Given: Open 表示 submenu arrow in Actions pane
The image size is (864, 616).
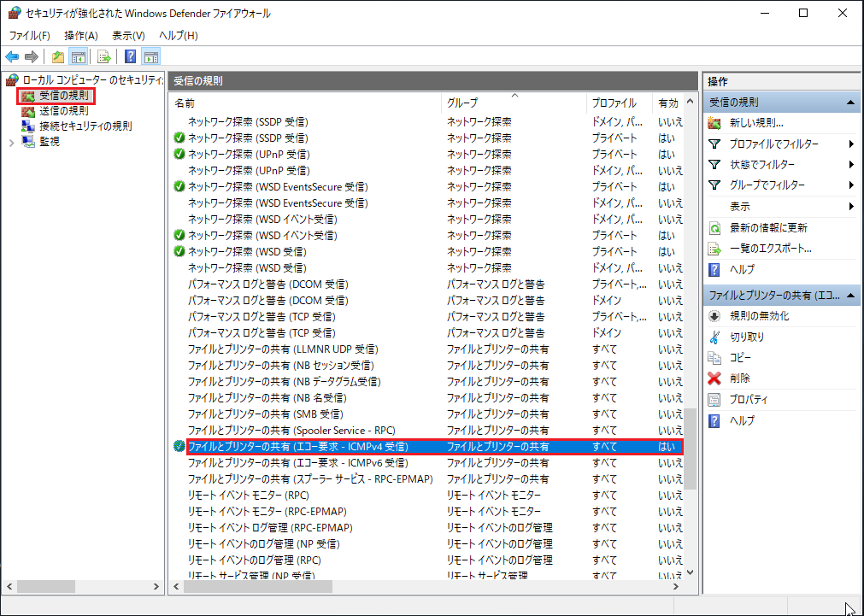Looking at the screenshot, I should (x=851, y=206).
